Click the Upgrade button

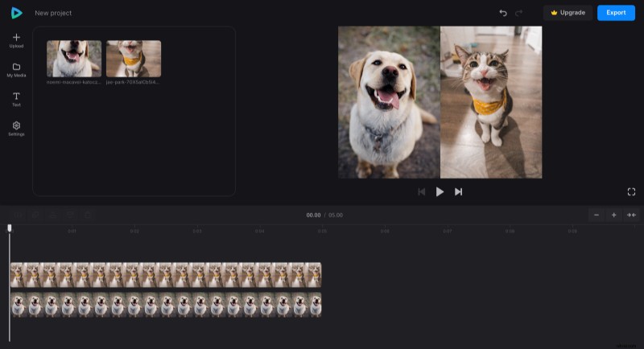pyautogui.click(x=568, y=13)
